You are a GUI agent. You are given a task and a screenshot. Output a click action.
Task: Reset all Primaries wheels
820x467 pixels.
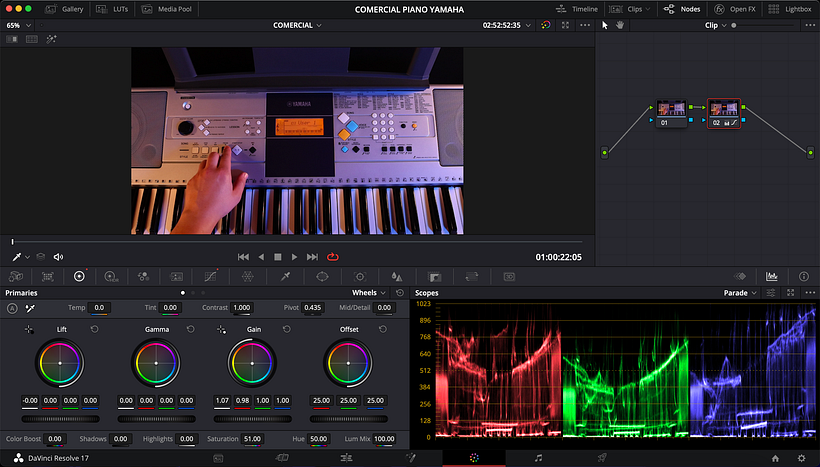click(x=400, y=293)
